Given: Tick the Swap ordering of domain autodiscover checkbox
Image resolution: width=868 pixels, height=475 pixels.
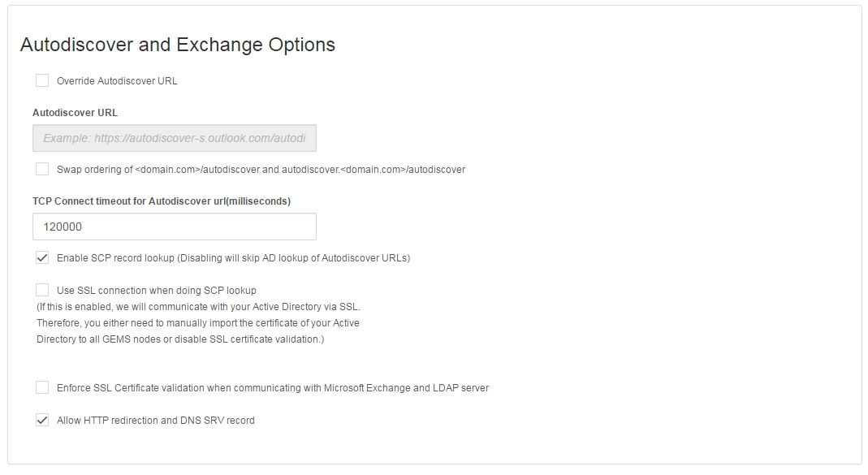Looking at the screenshot, I should [x=42, y=169].
